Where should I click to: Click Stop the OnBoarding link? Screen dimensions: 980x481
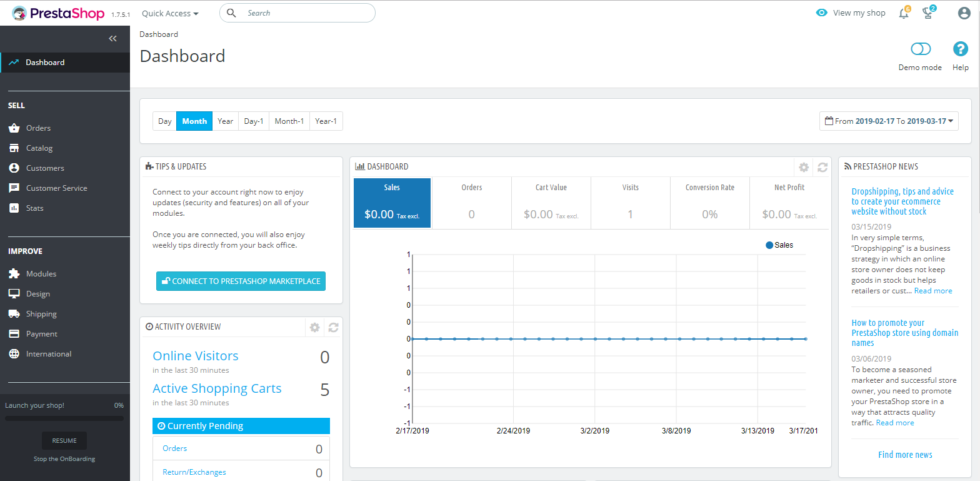tap(64, 459)
